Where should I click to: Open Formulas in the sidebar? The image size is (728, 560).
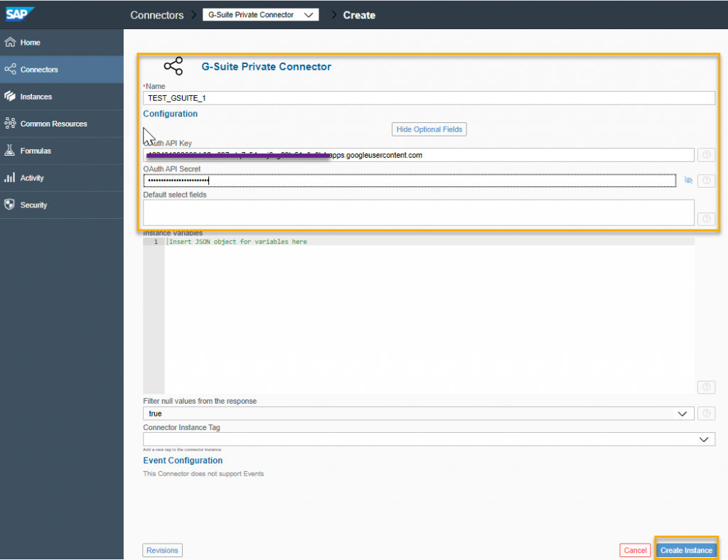click(62, 151)
